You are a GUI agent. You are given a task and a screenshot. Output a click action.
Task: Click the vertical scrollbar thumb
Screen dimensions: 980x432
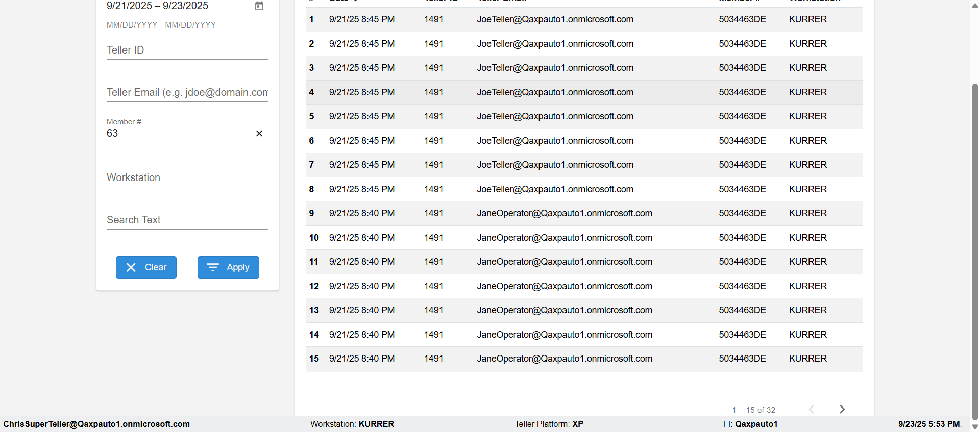(975, 250)
